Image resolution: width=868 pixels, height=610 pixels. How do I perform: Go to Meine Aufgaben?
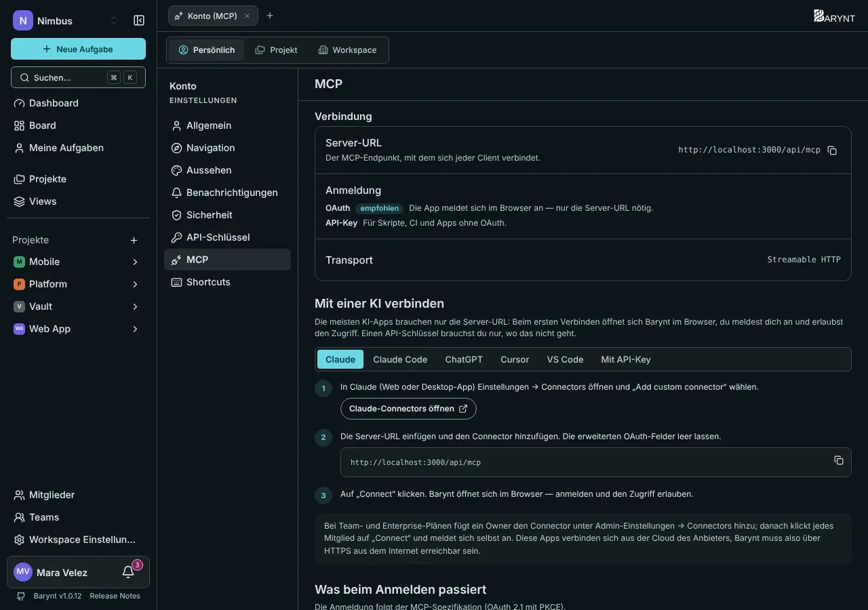(x=78, y=148)
